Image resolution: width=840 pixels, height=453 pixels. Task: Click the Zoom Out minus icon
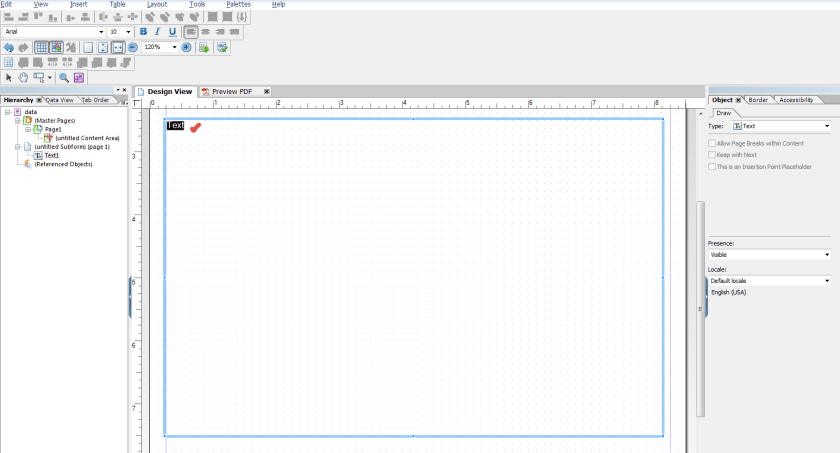(132, 47)
